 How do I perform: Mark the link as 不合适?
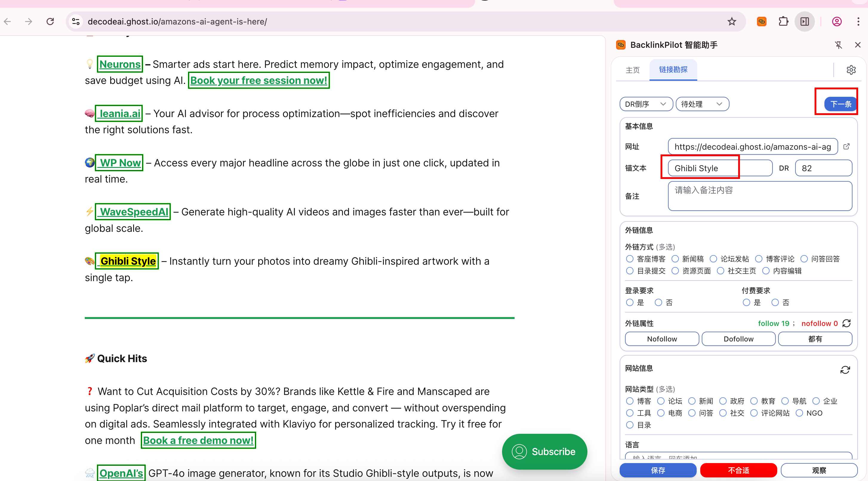(x=738, y=470)
